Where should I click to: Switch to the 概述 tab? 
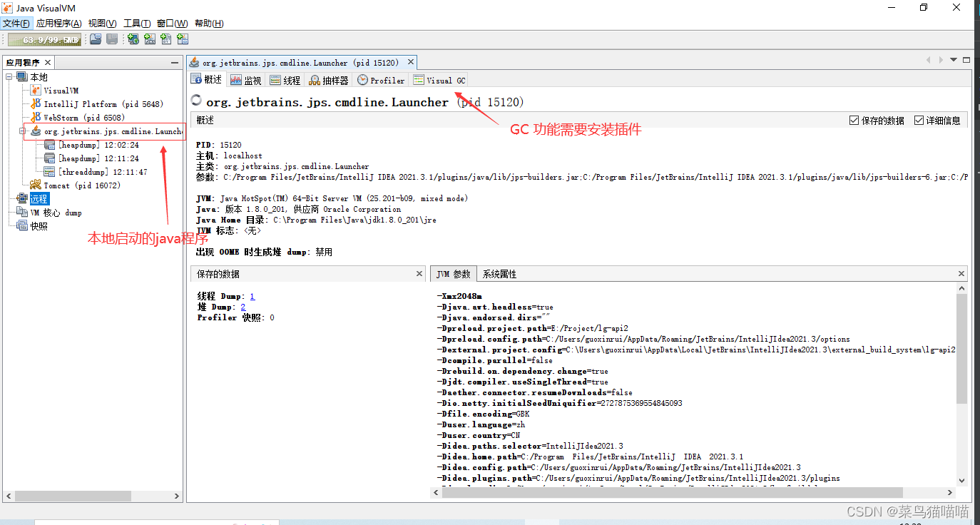coord(207,80)
